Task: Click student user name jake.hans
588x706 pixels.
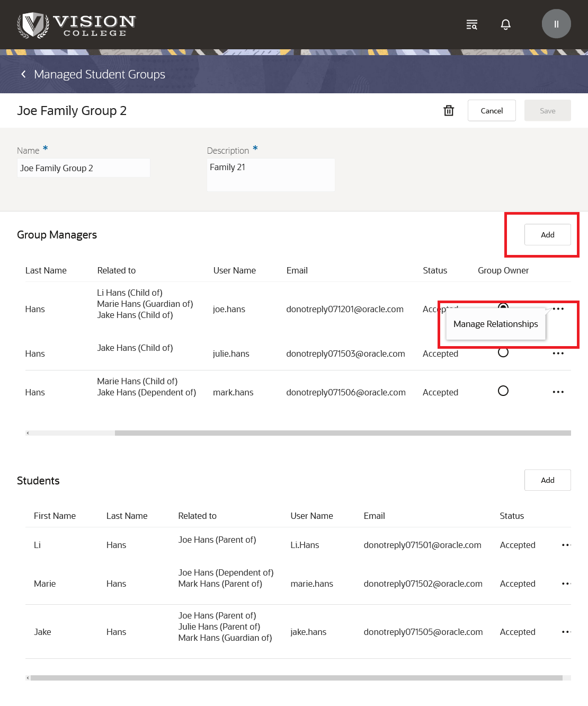Action: (x=308, y=632)
